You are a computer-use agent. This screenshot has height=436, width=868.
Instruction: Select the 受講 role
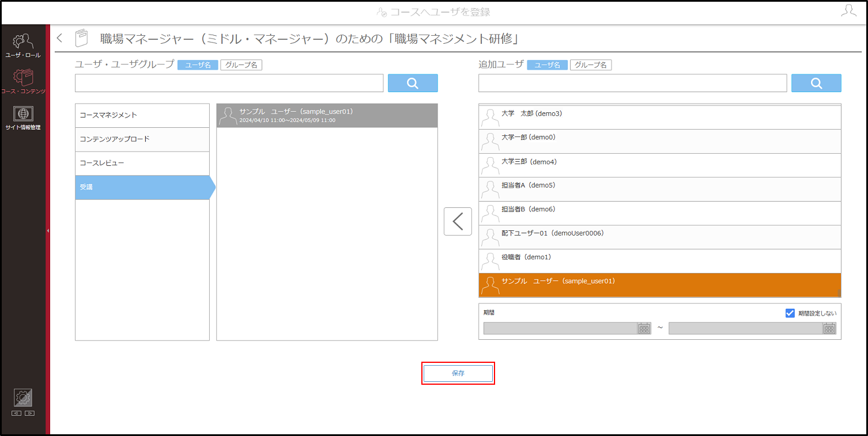(x=145, y=187)
